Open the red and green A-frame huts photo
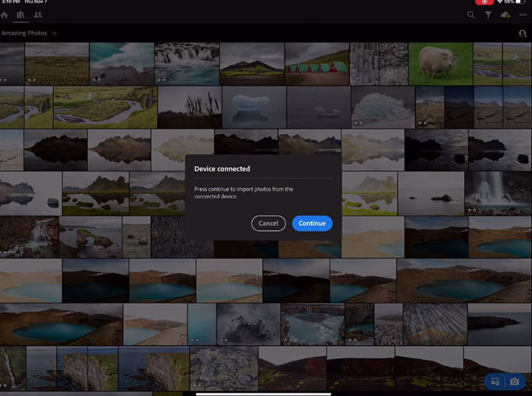 (317, 64)
